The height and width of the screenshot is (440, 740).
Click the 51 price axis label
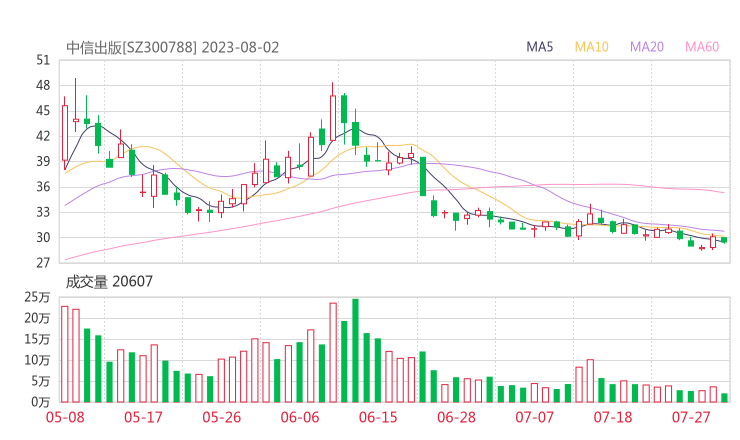(43, 60)
